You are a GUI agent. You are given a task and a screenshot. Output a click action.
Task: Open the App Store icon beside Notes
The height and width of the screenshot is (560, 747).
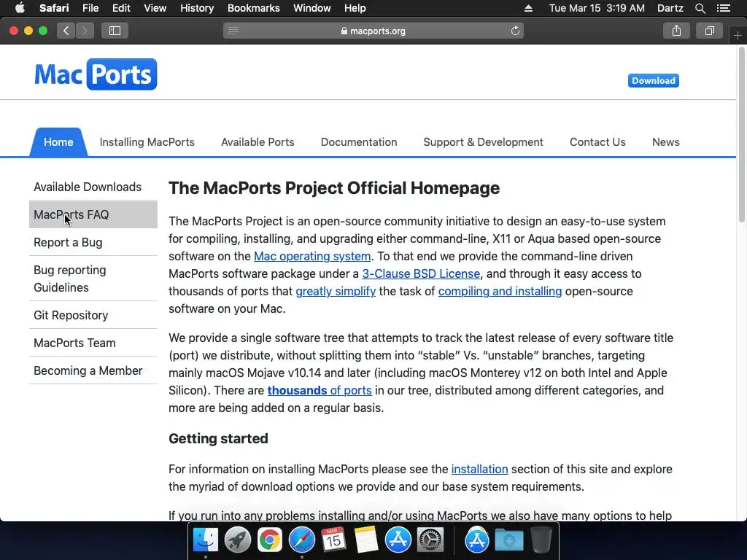coord(398,540)
